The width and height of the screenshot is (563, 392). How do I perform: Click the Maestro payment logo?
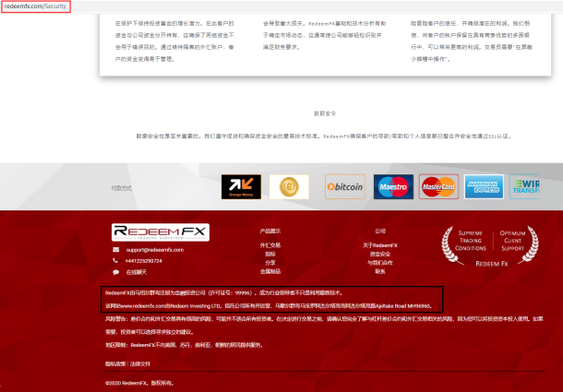(393, 186)
